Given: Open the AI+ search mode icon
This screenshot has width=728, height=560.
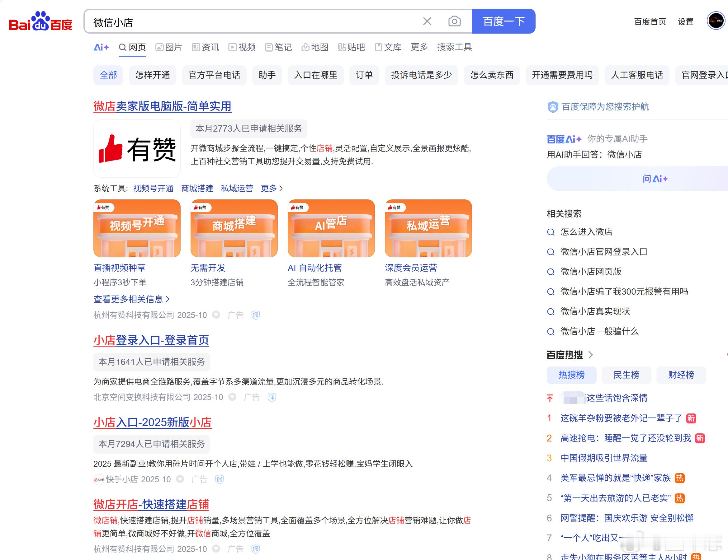Looking at the screenshot, I should [x=101, y=47].
